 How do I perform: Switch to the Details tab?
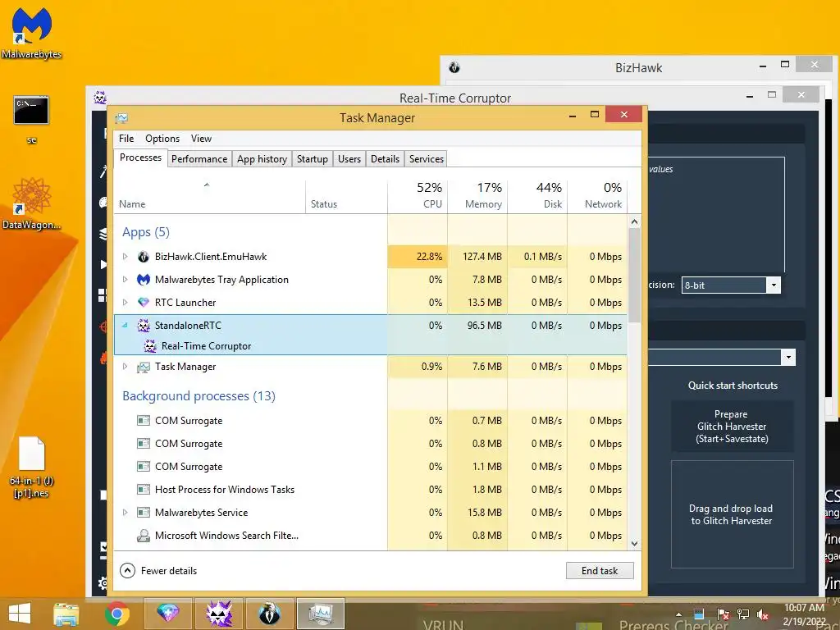(386, 159)
